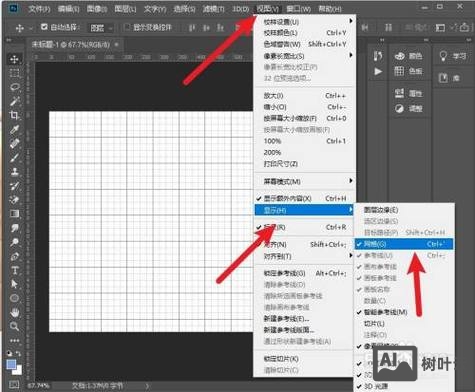Open the 图层 auto-select target dropdown

(x=101, y=28)
